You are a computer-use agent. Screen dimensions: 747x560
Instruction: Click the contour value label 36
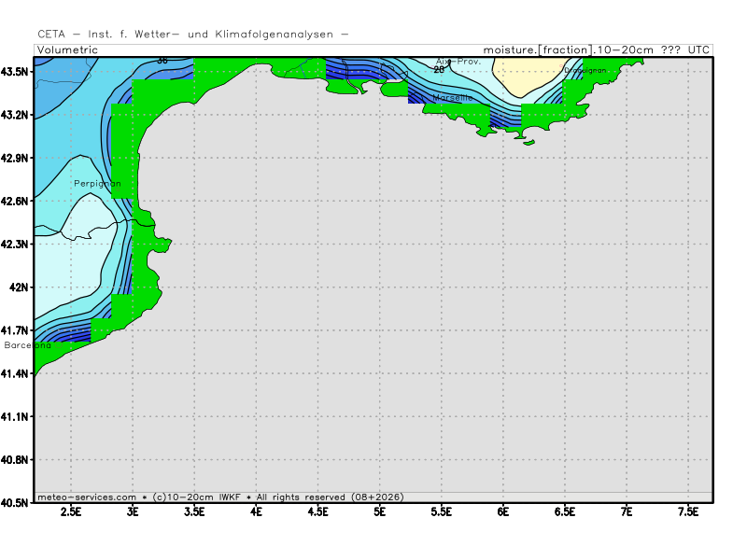click(x=162, y=61)
